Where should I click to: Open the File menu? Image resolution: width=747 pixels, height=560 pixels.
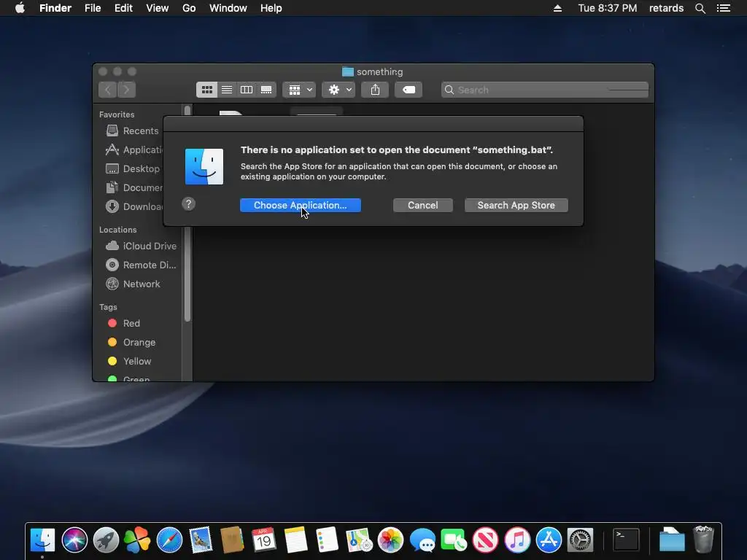coord(93,8)
